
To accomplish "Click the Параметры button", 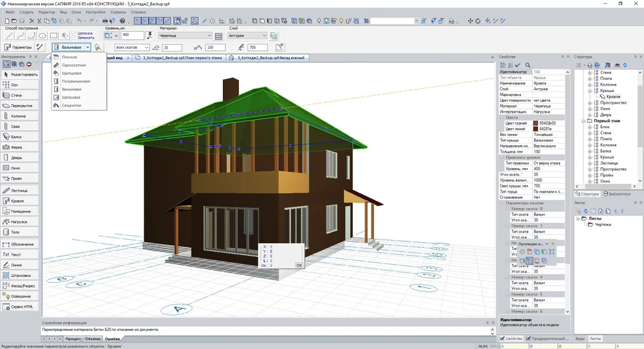I will coord(18,47).
